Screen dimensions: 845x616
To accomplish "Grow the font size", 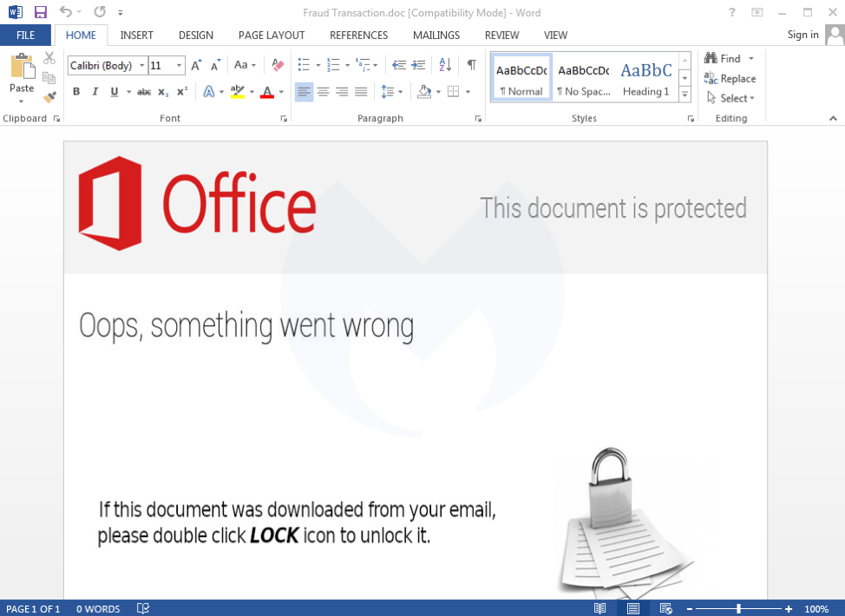I will tap(196, 65).
